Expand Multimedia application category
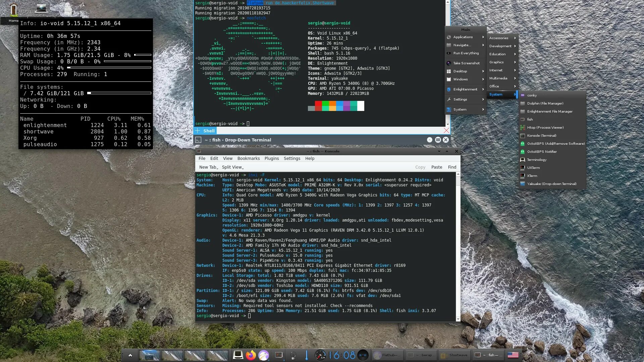Viewport: 644px width, 362px height. coord(502,78)
